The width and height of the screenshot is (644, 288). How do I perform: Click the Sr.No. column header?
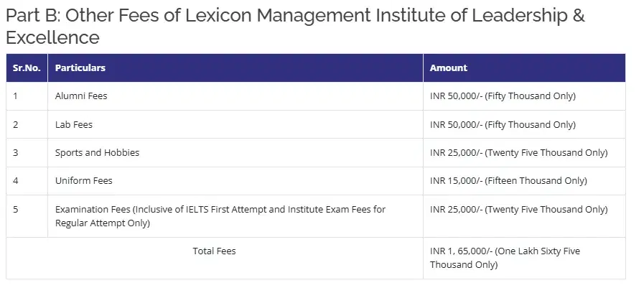pos(27,68)
